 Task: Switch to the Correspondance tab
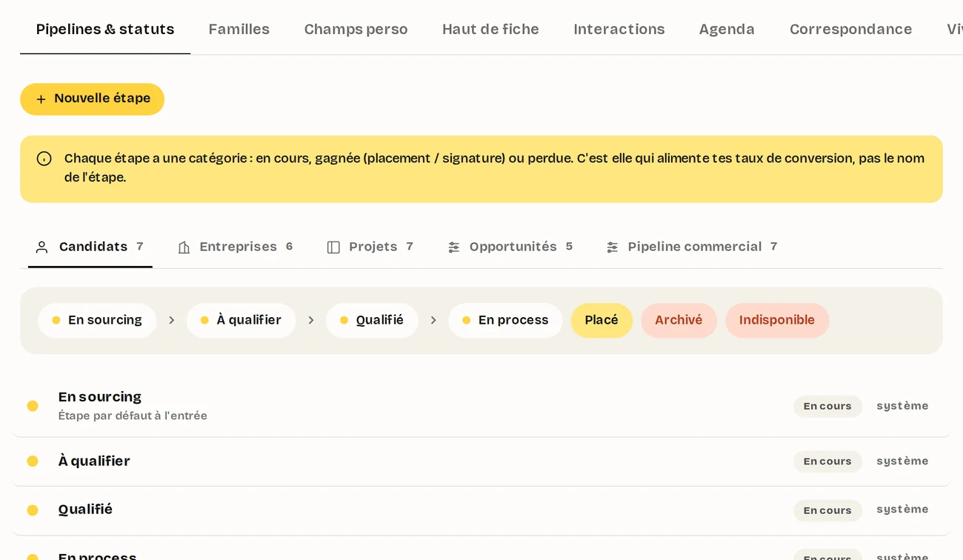pyautogui.click(x=850, y=30)
